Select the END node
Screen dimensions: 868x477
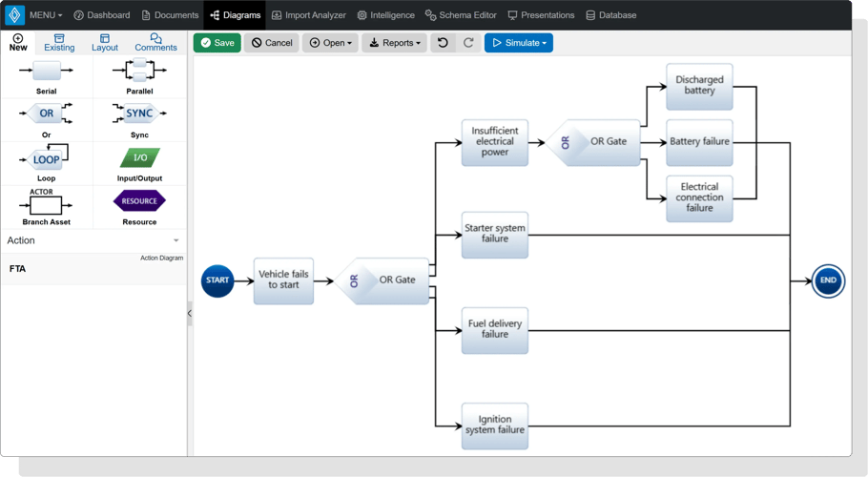pos(828,280)
